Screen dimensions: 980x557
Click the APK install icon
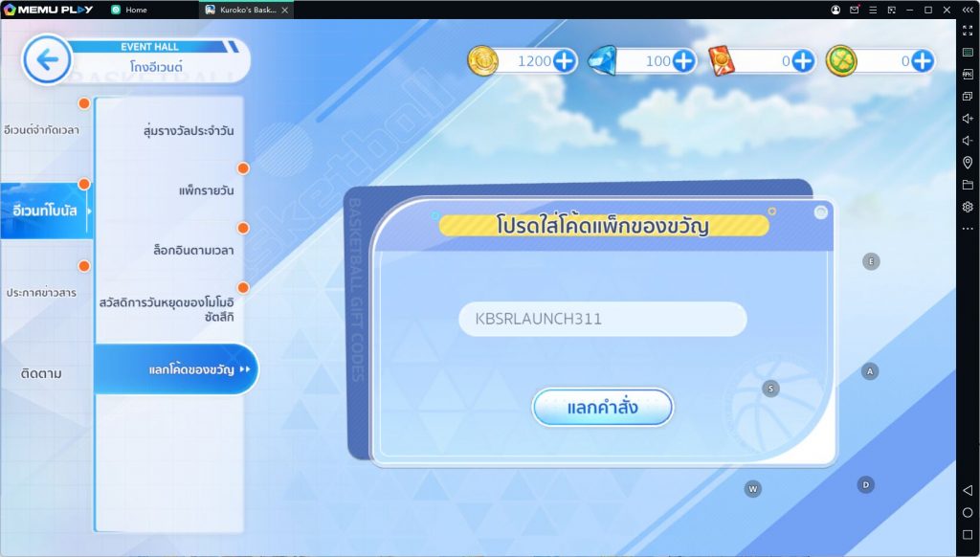coord(968,75)
